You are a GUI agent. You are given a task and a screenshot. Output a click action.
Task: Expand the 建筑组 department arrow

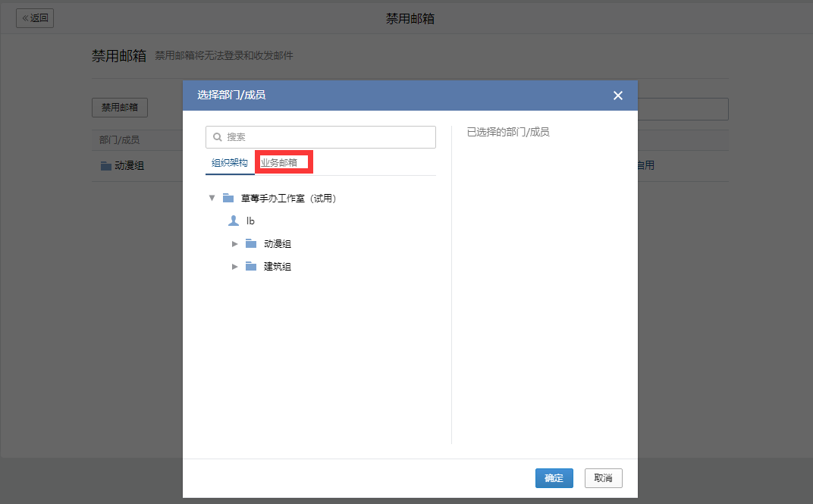pyautogui.click(x=235, y=267)
